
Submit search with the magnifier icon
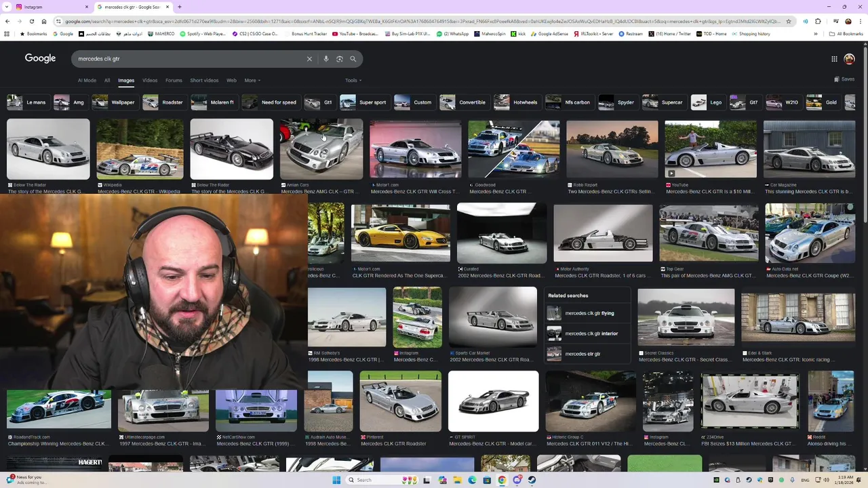(x=353, y=59)
